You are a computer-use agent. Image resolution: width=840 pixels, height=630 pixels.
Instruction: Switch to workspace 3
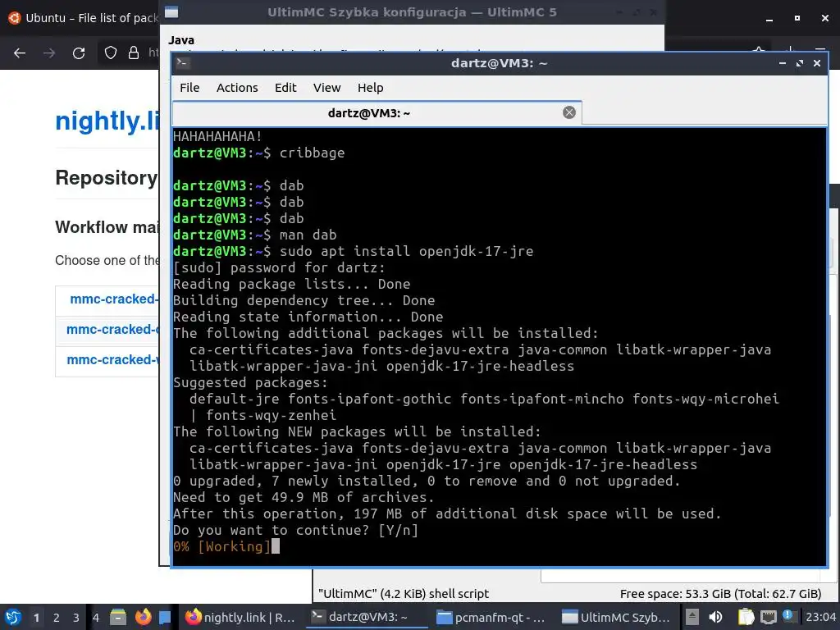tap(76, 618)
